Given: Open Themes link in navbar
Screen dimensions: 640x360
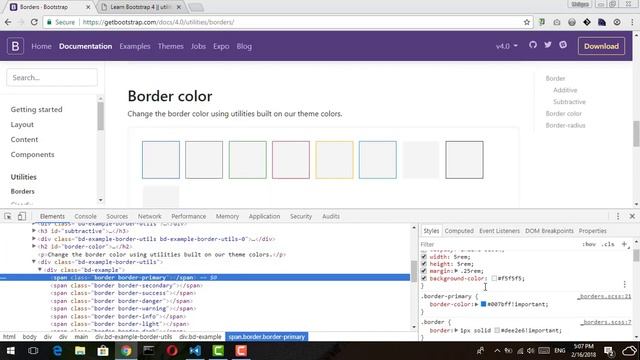Looking at the screenshot, I should [171, 46].
